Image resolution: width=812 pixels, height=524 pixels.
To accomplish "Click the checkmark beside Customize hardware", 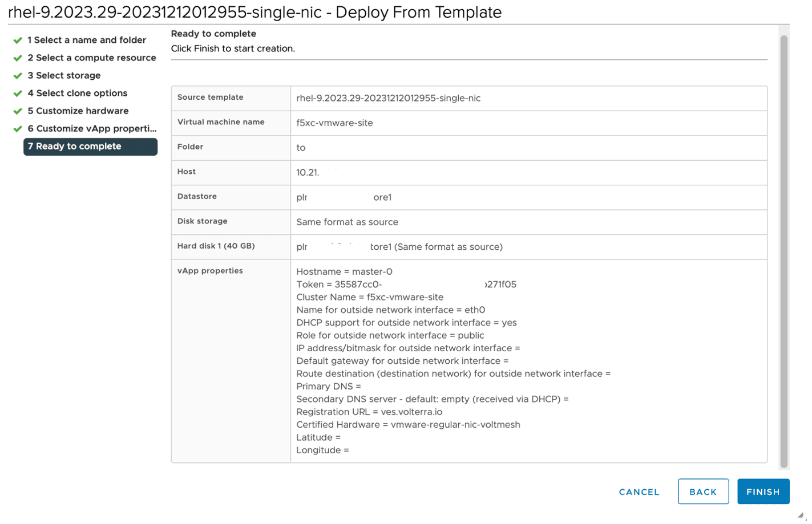I will pyautogui.click(x=18, y=111).
